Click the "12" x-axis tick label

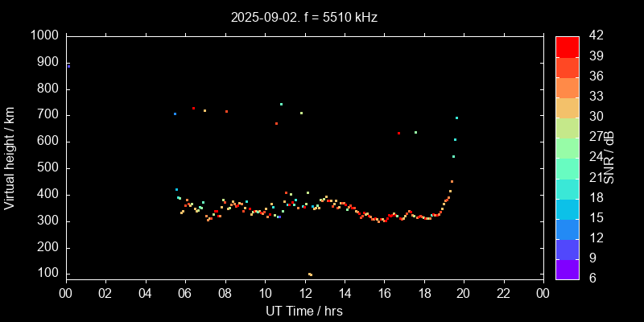point(304,293)
